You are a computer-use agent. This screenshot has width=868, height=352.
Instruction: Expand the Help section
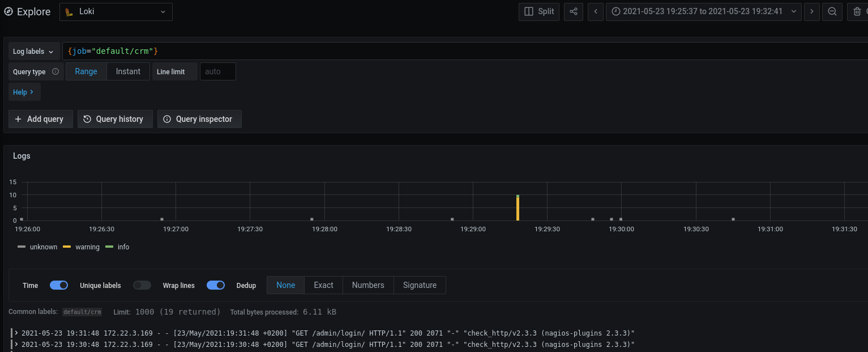click(x=24, y=92)
